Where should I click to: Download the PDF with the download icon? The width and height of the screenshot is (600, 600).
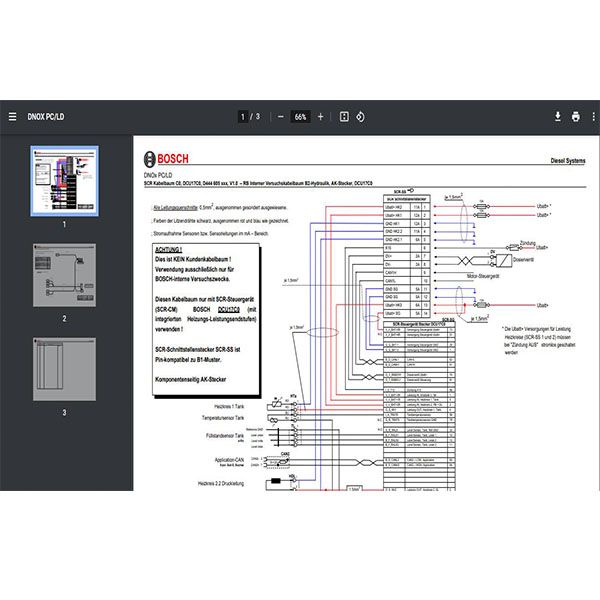558,117
